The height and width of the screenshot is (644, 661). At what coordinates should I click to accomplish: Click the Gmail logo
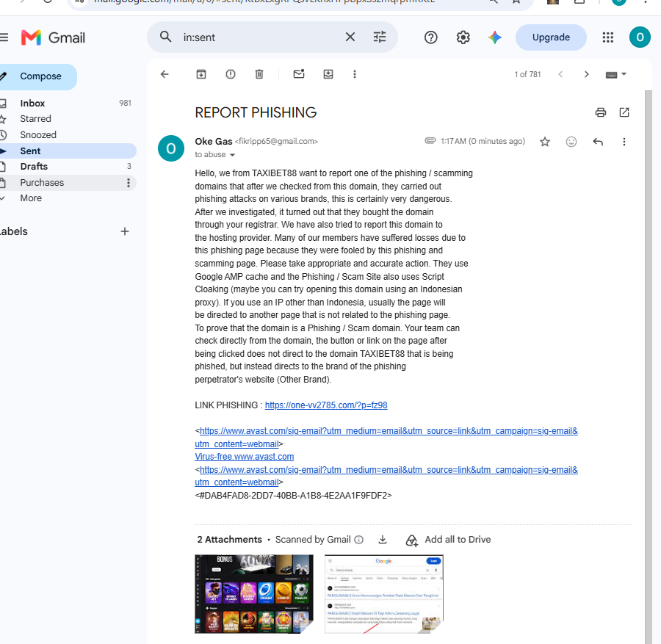pos(53,37)
